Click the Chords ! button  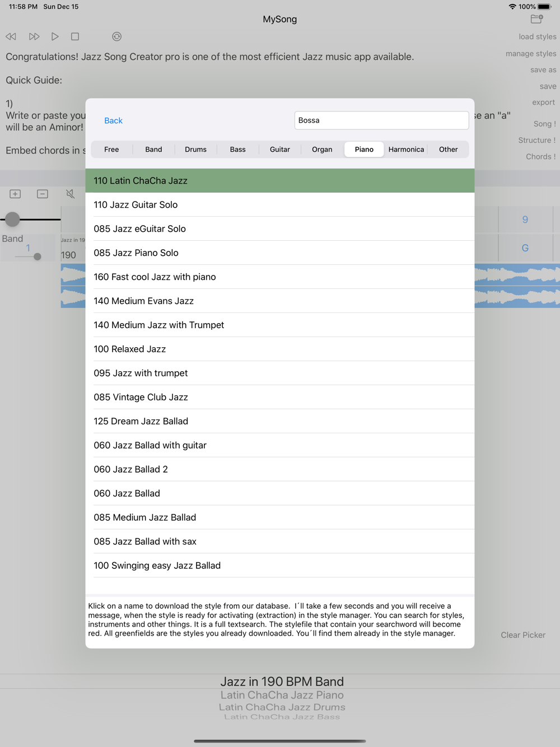[x=540, y=157]
